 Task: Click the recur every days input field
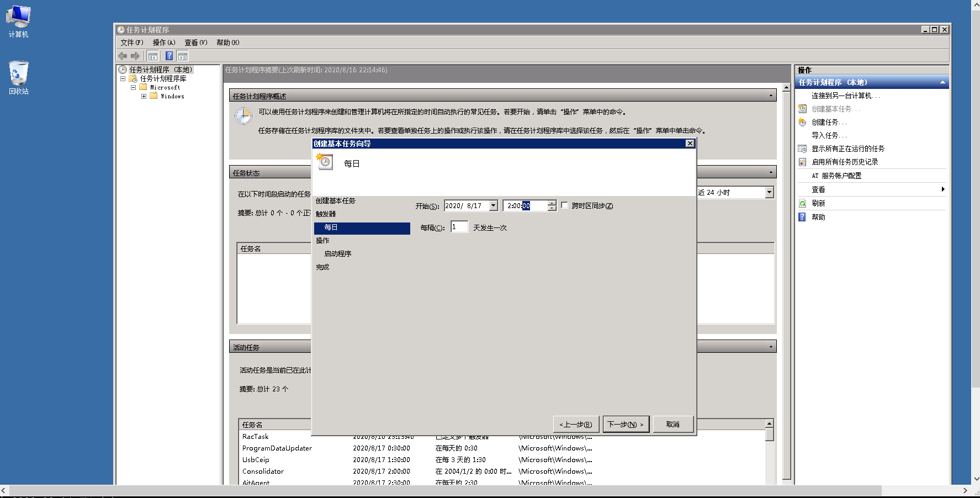coord(459,227)
